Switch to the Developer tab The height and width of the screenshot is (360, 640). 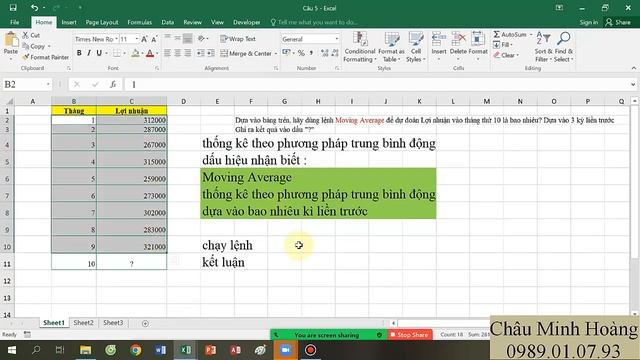point(247,22)
